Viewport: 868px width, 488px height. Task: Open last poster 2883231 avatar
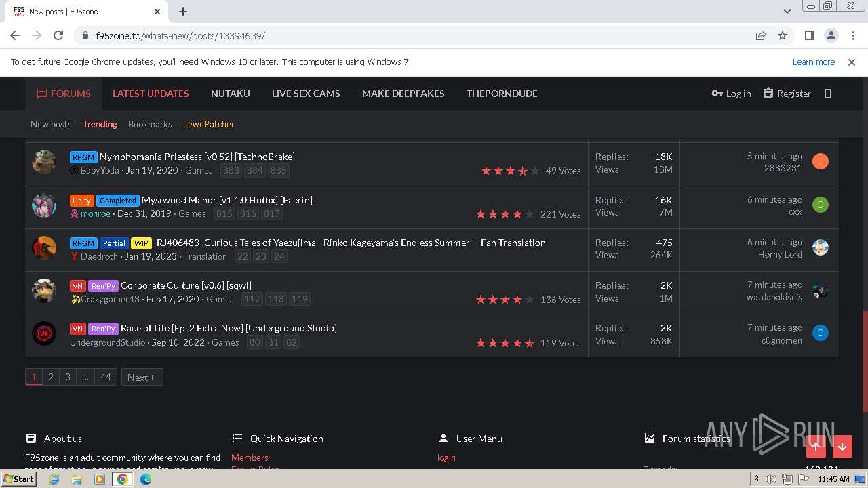[821, 161]
